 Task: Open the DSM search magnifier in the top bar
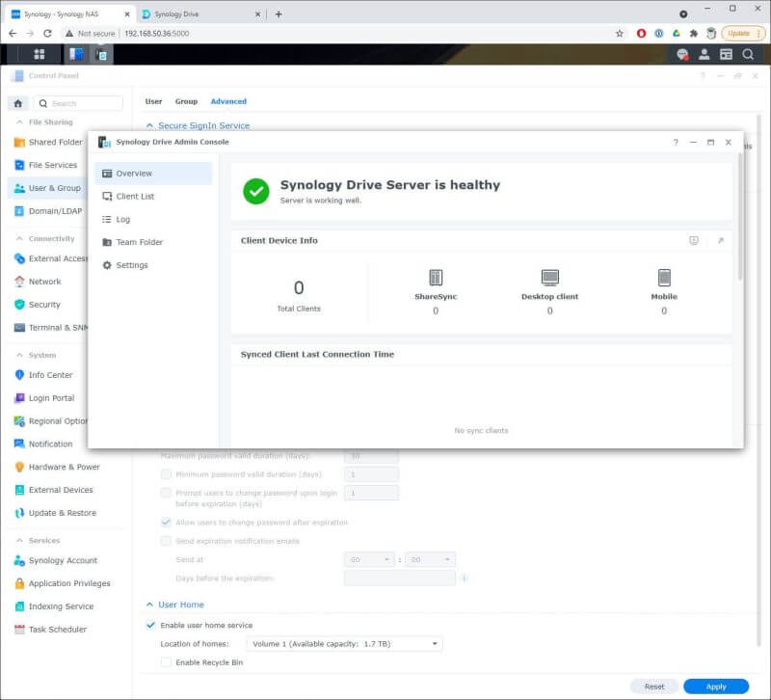click(749, 55)
